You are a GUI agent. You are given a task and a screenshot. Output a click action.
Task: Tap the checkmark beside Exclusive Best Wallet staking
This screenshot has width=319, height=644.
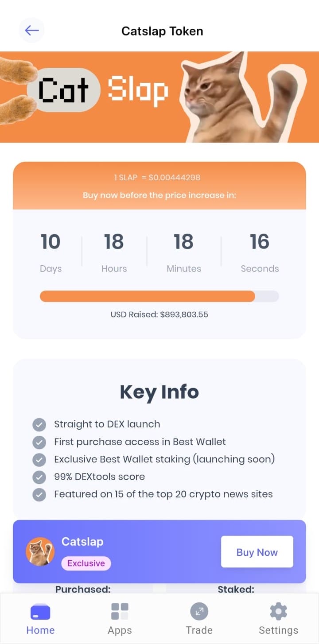(39, 459)
